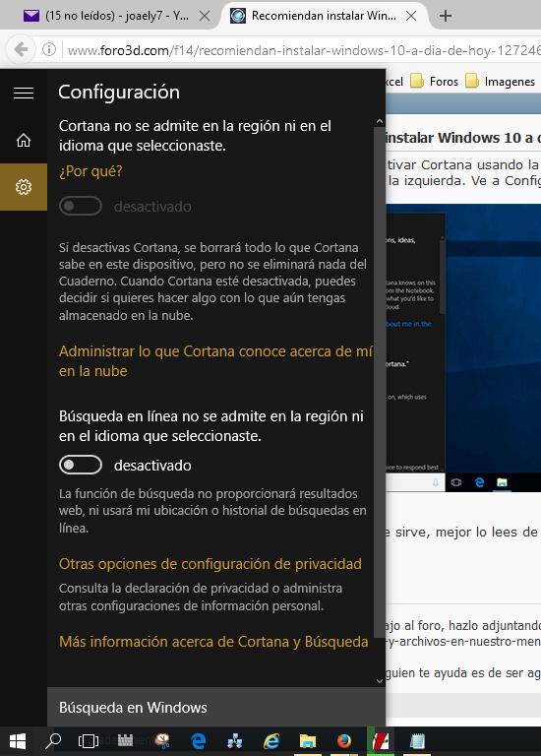Image resolution: width=541 pixels, height=756 pixels.
Task: Open the red and white app on the taskbar
Action: tap(381, 741)
